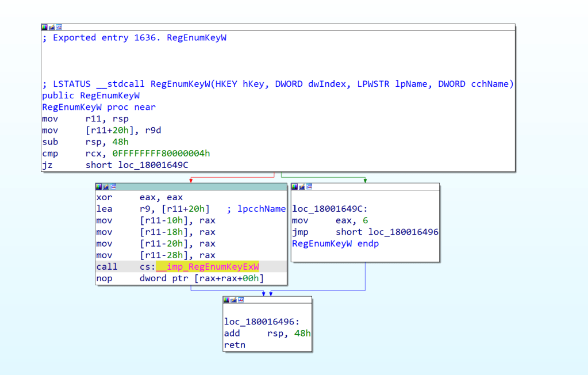Set node color on the xor eax block
This screenshot has height=375, width=588.
tap(99, 186)
